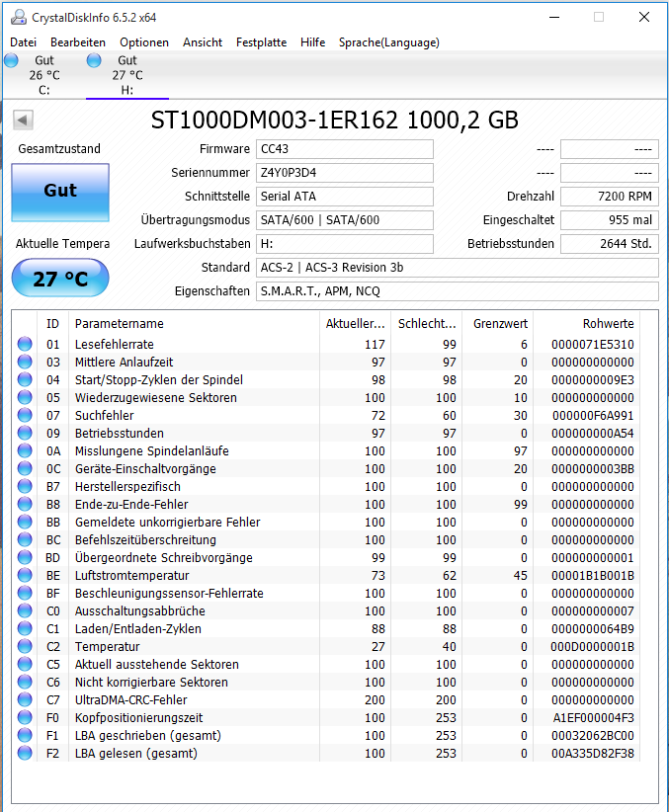Click the Firmware field CC43
The image size is (669, 812).
pyautogui.click(x=345, y=149)
